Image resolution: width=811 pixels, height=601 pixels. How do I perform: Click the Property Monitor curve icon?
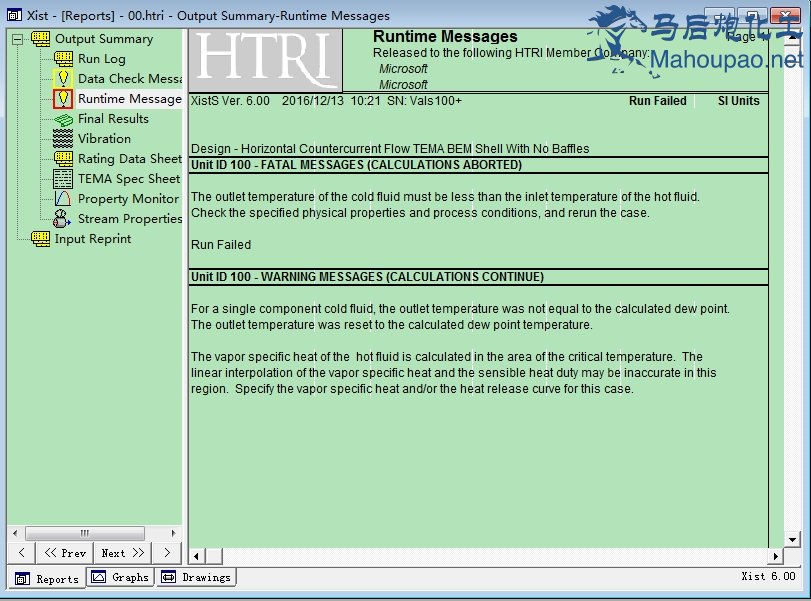pos(63,199)
